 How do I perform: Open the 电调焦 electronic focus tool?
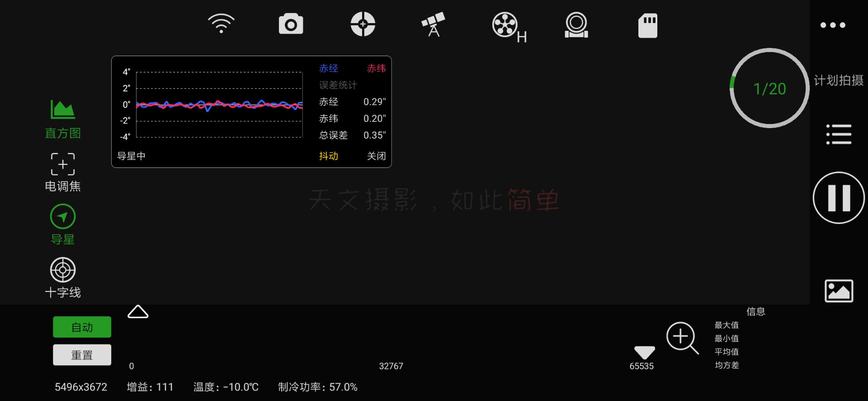click(x=63, y=172)
